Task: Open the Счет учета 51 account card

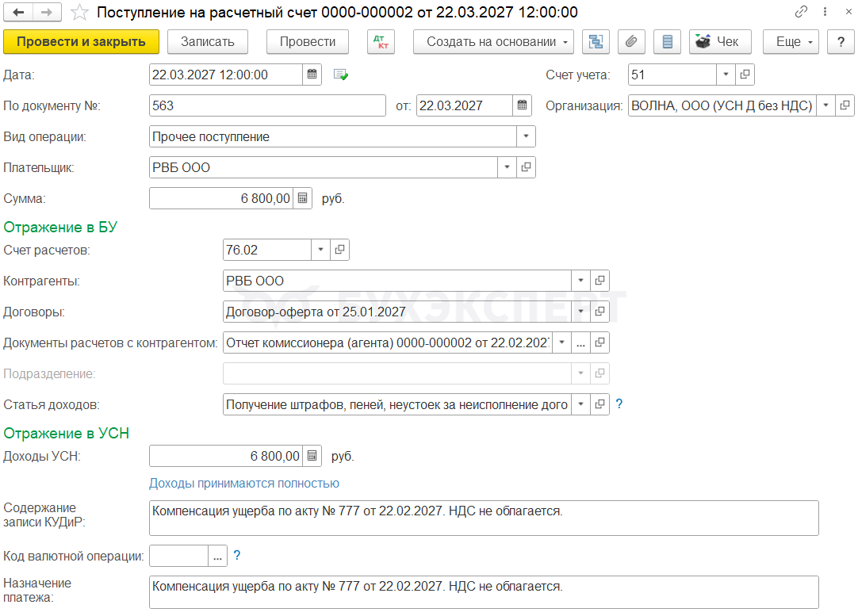Action: coord(745,75)
